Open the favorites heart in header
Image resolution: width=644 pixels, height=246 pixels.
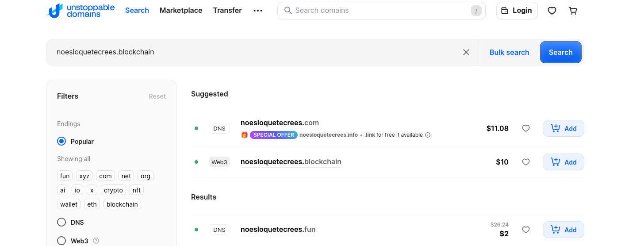pyautogui.click(x=552, y=11)
